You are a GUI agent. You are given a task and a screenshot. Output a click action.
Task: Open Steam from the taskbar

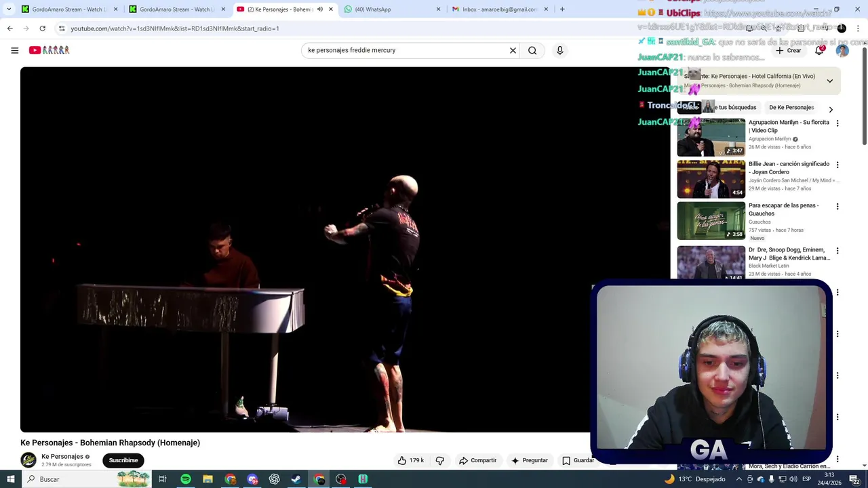(296, 479)
